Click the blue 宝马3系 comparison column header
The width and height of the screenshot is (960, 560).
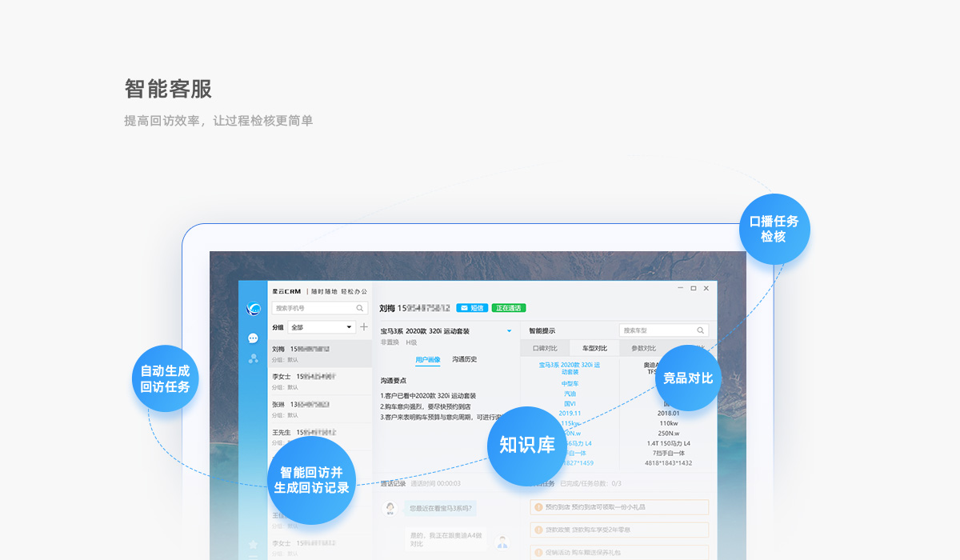coord(569,368)
